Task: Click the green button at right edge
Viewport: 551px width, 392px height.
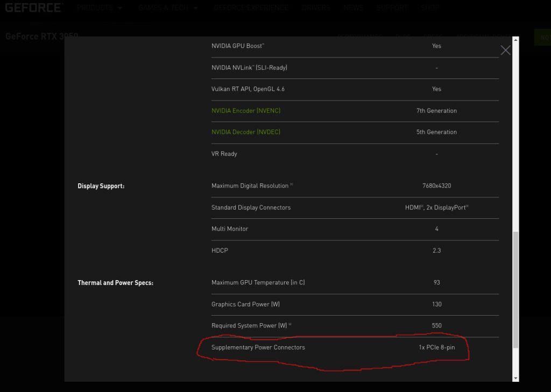Action: (x=543, y=38)
